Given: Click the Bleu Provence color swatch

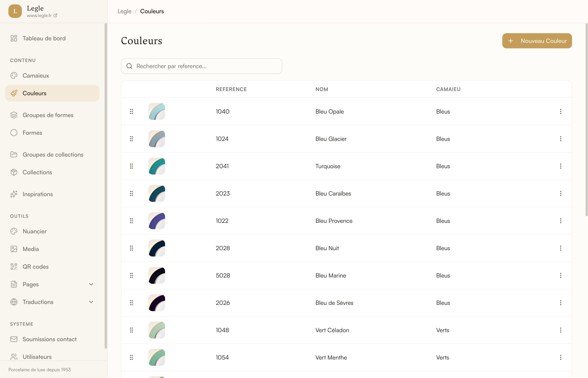Looking at the screenshot, I should (157, 221).
